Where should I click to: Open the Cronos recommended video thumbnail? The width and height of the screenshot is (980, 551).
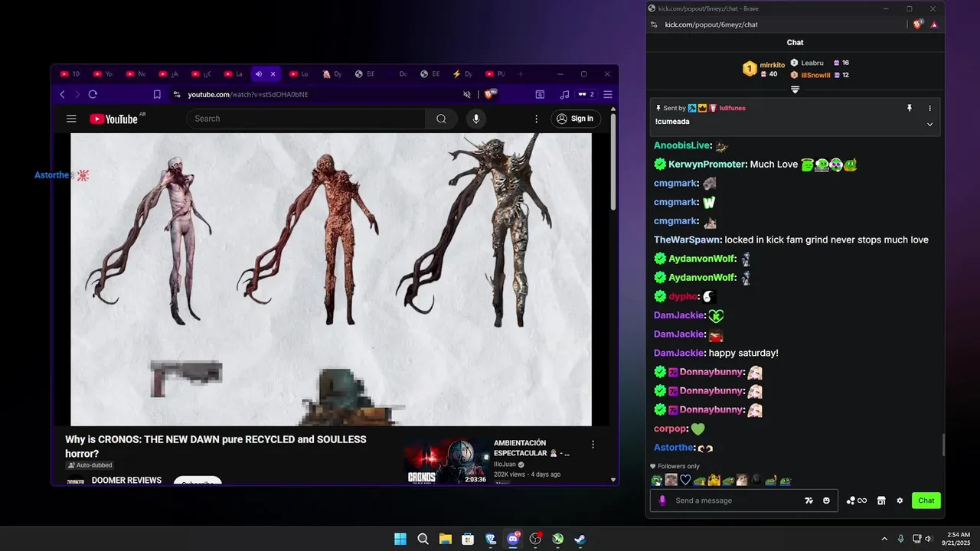(x=446, y=461)
